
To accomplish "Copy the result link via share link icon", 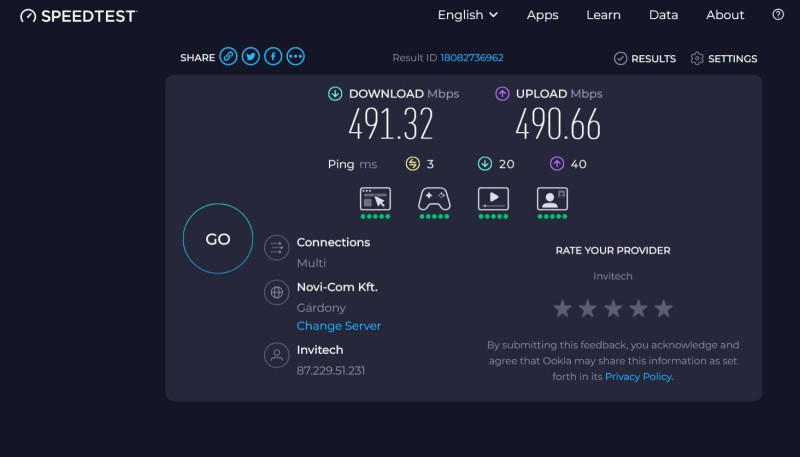I will 228,57.
